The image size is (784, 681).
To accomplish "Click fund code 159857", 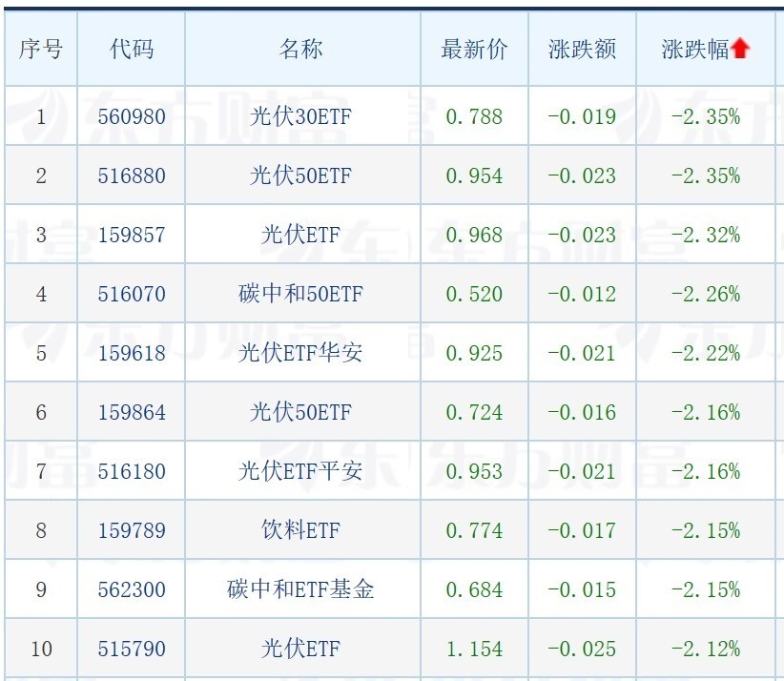I will tap(132, 235).
